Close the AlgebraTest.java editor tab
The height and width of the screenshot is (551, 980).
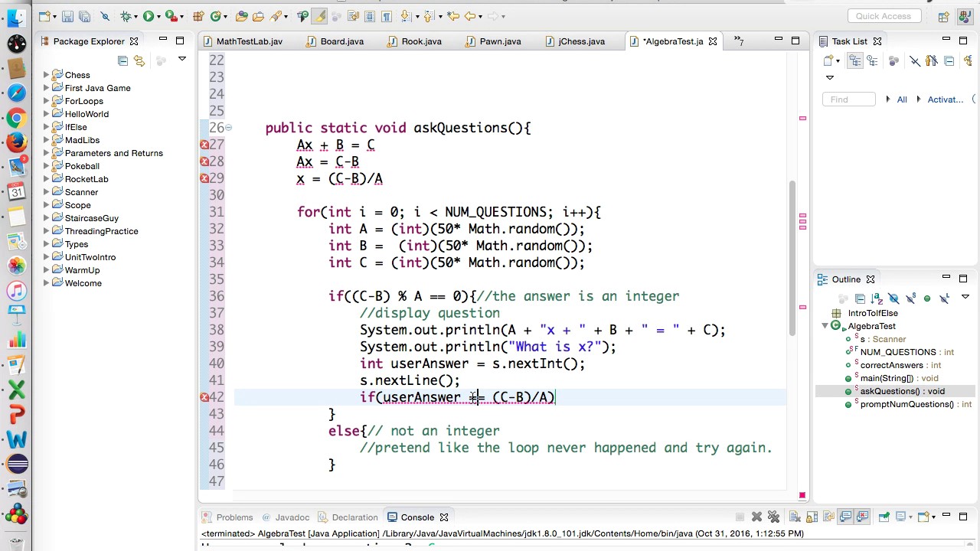coord(713,41)
